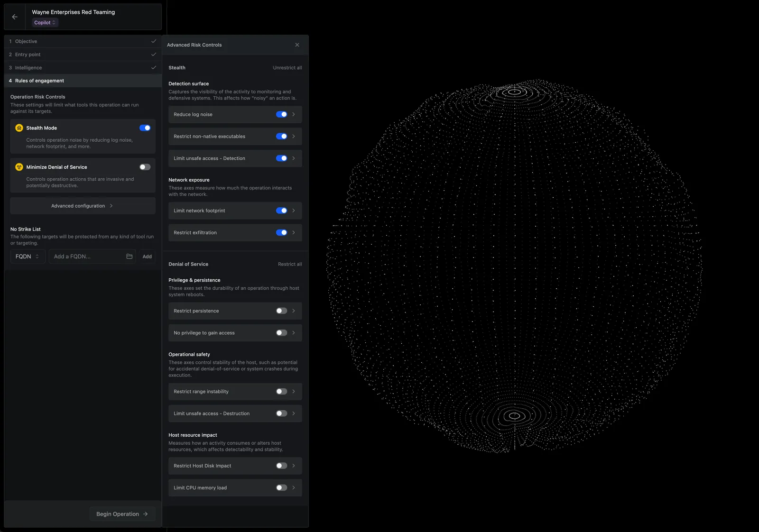The width and height of the screenshot is (759, 532).
Task: Open Advanced configuration
Action: click(x=83, y=206)
